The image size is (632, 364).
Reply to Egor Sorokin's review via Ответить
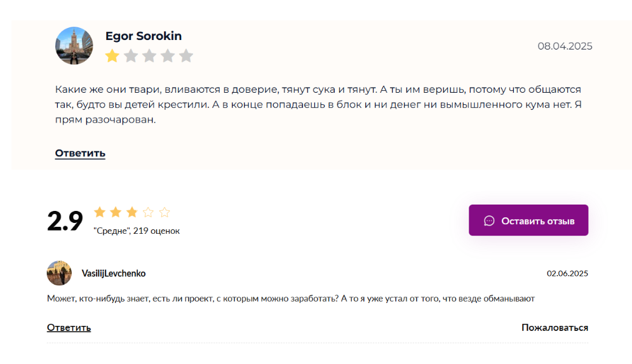[80, 153]
